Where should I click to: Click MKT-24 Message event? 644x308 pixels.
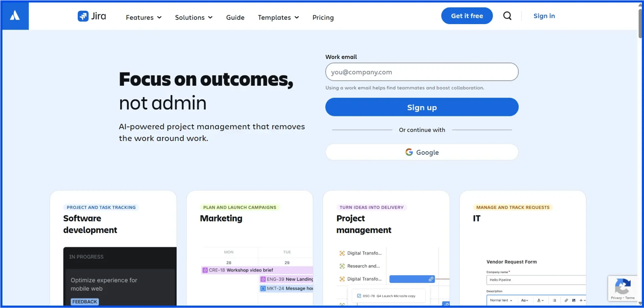(286, 288)
